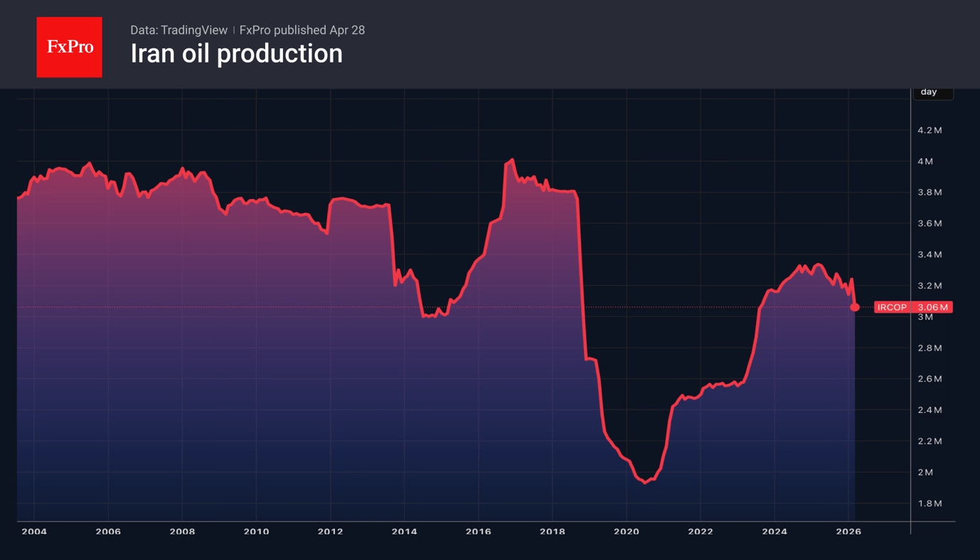The height and width of the screenshot is (560, 980).
Task: Click the red 3.06 M price tag
Action: pyautogui.click(x=933, y=307)
